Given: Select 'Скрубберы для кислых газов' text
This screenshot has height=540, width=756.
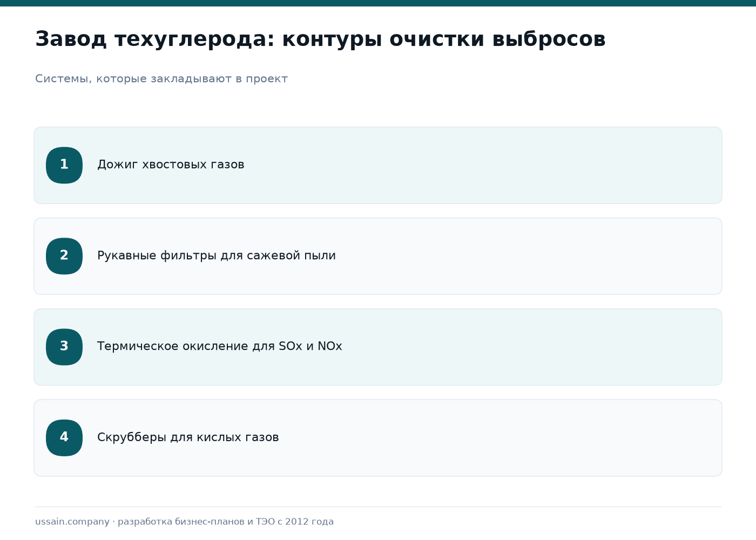Looking at the screenshot, I should (188, 437).
